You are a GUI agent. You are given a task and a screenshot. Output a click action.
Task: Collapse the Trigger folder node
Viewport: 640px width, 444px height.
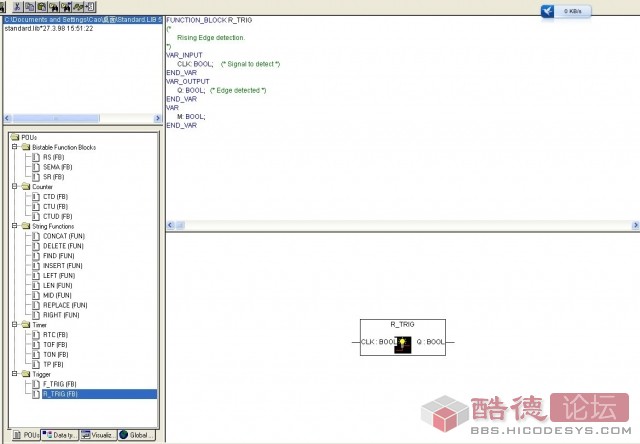click(x=15, y=374)
